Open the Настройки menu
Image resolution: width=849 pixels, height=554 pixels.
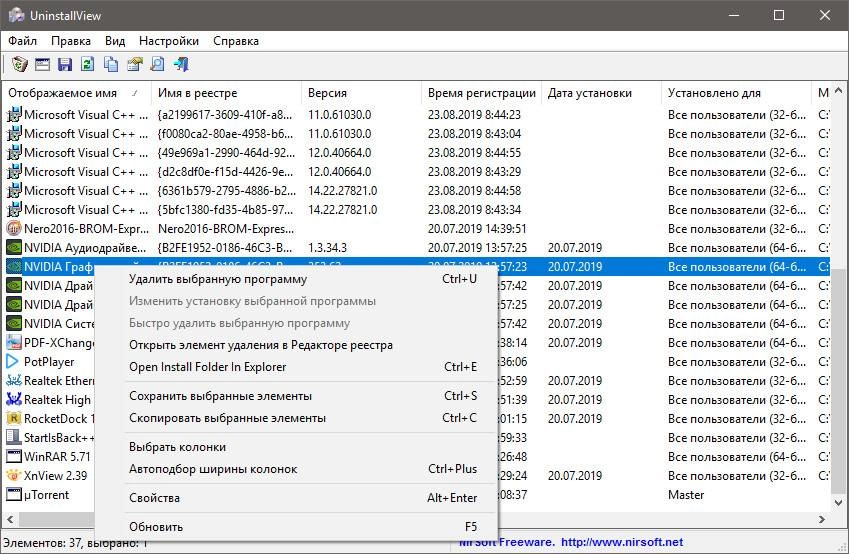tap(169, 41)
